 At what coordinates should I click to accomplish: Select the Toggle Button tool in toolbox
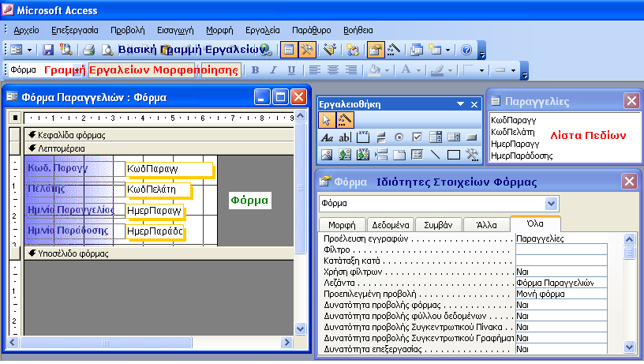point(380,137)
